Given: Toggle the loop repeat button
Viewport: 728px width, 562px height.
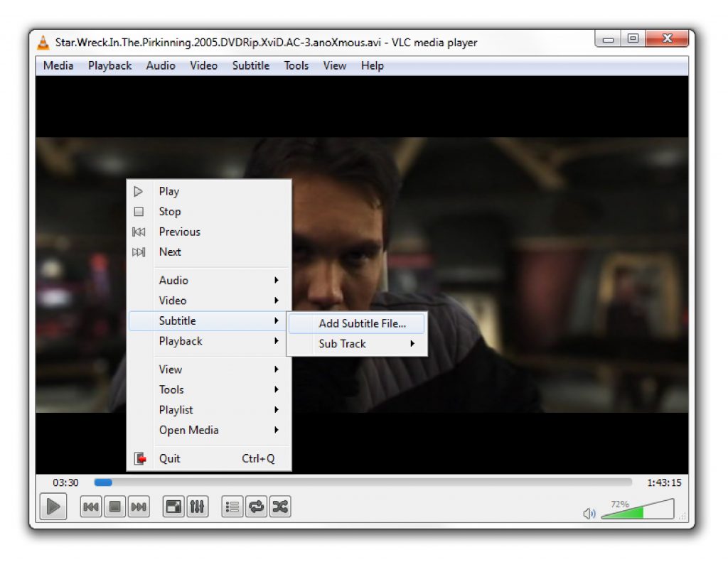Looking at the screenshot, I should (x=257, y=507).
